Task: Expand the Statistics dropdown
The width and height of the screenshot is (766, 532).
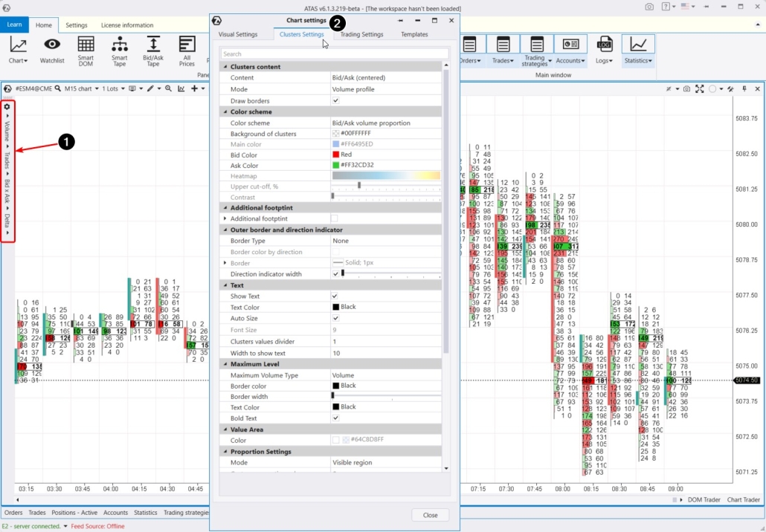Action: (x=638, y=60)
